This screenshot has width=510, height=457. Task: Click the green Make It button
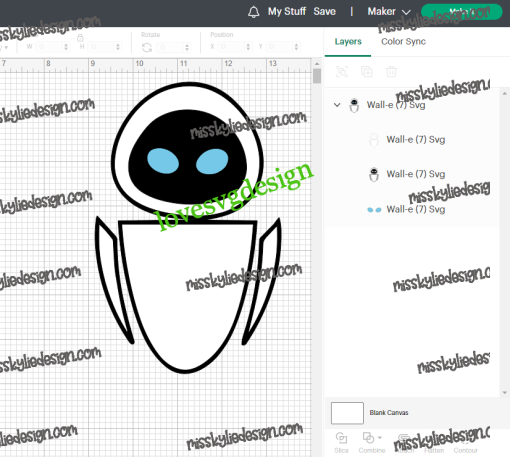[462, 12]
